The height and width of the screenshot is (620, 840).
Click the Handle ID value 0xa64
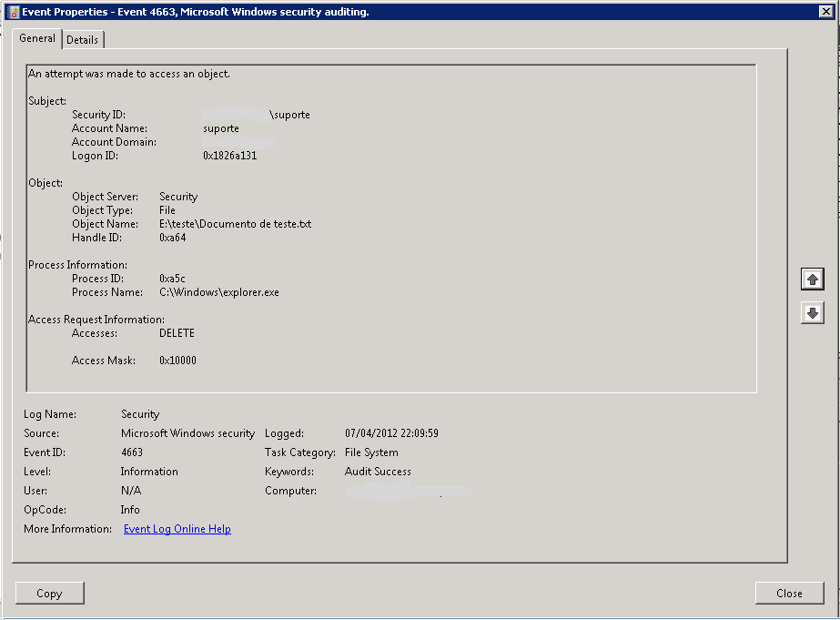click(173, 238)
